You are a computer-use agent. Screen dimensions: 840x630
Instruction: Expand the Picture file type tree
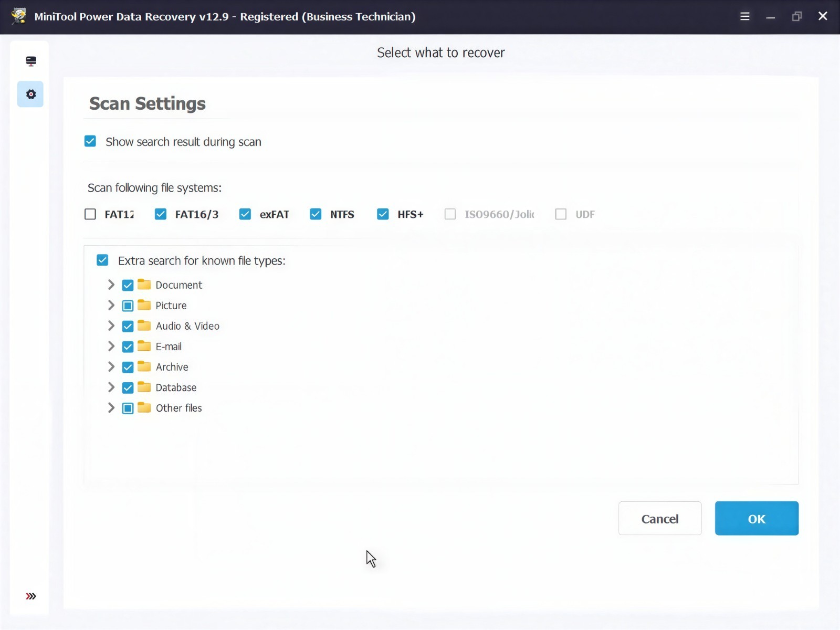coord(111,305)
